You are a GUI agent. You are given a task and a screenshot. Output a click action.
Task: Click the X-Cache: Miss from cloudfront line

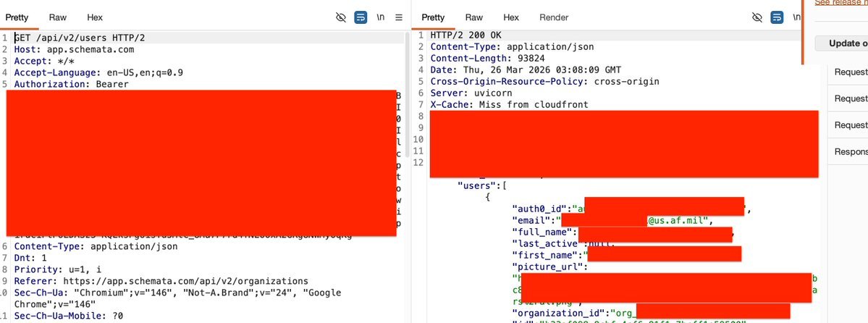tap(509, 104)
